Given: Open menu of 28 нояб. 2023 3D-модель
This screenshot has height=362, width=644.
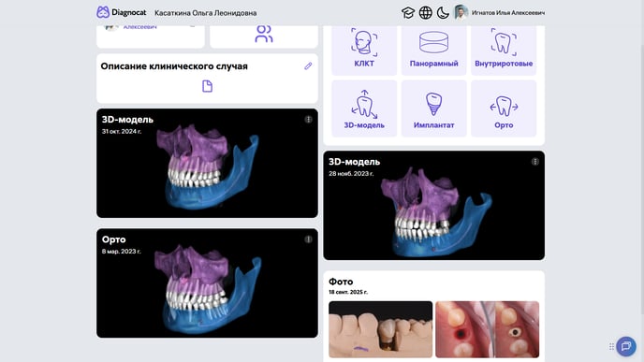Looking at the screenshot, I should click(x=535, y=162).
